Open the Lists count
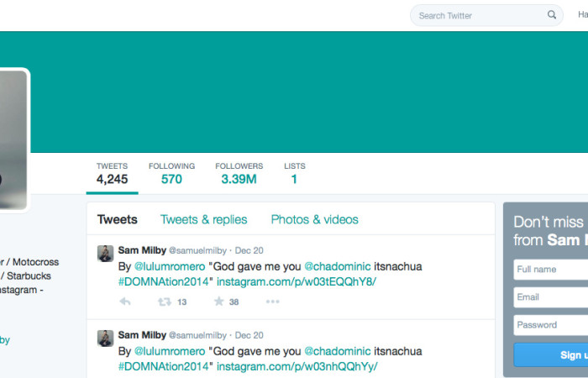The height and width of the screenshot is (378, 588). click(295, 174)
